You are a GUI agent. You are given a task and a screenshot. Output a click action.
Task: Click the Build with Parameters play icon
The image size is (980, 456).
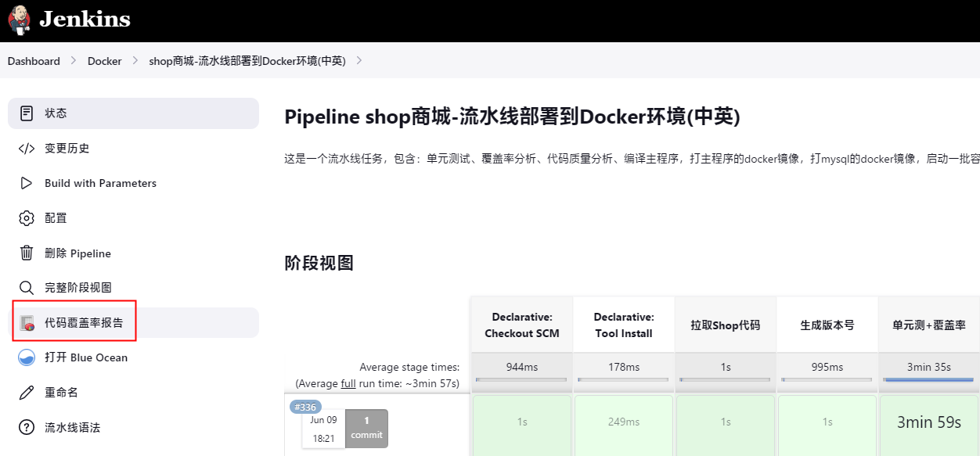27,183
